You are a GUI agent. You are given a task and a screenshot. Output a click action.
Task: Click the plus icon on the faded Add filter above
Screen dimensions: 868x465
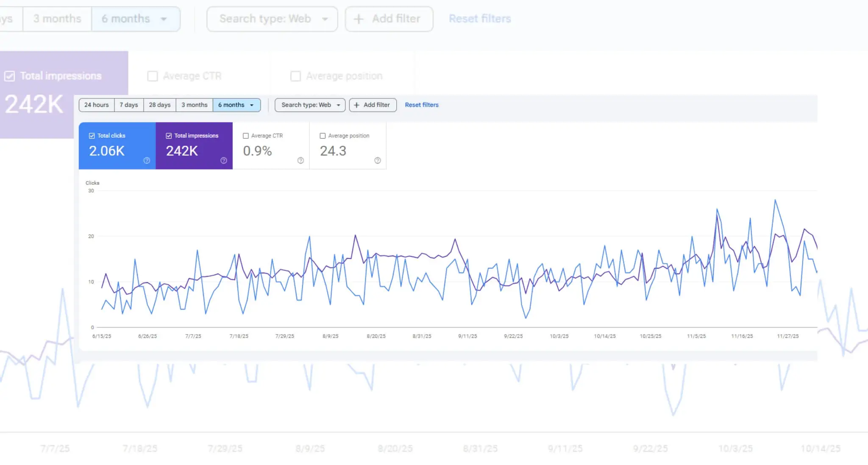click(x=358, y=19)
